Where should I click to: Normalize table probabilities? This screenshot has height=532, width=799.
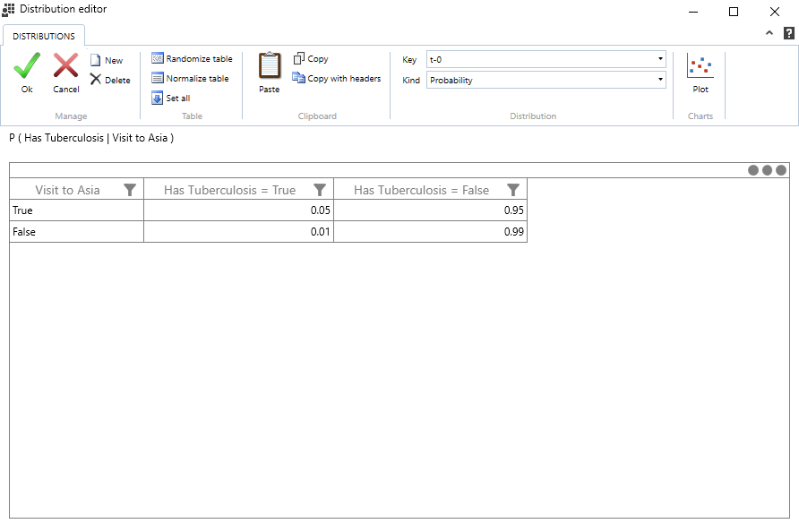coord(190,78)
